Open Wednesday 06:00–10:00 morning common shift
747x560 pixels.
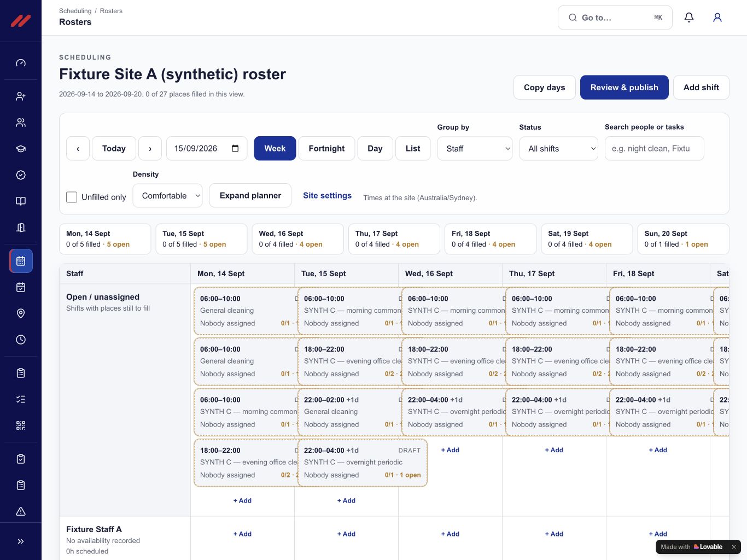(x=453, y=311)
